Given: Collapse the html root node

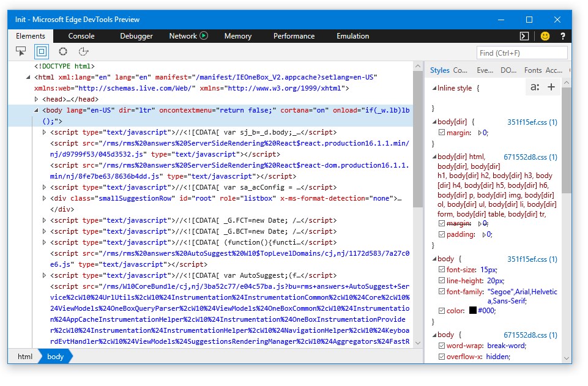Looking at the screenshot, I should pyautogui.click(x=28, y=77).
